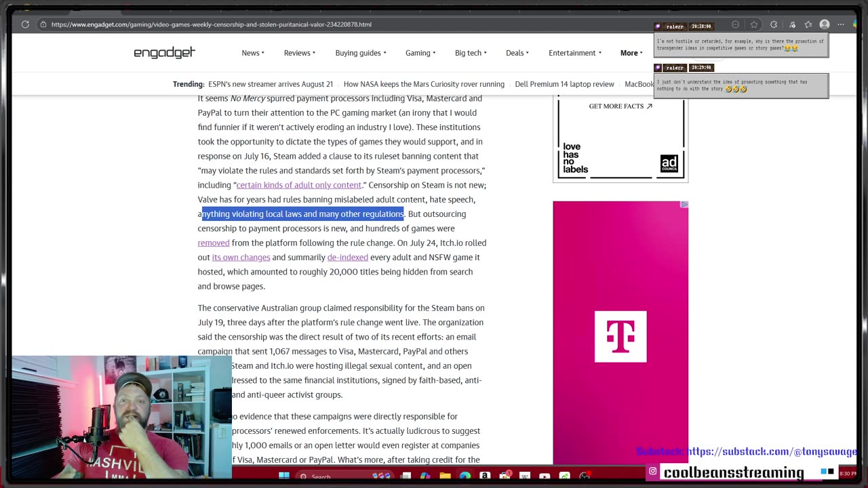Click the 'love has no labels' ad text

pyautogui.click(x=576, y=158)
